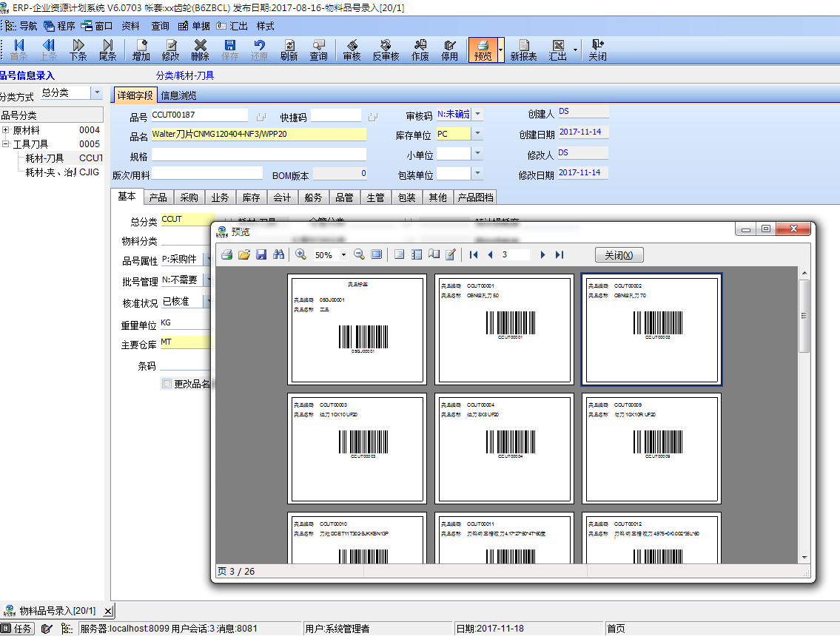Select the 耗材-刀具 tree item
Viewport: 840px width, 636px height.
coord(44,158)
